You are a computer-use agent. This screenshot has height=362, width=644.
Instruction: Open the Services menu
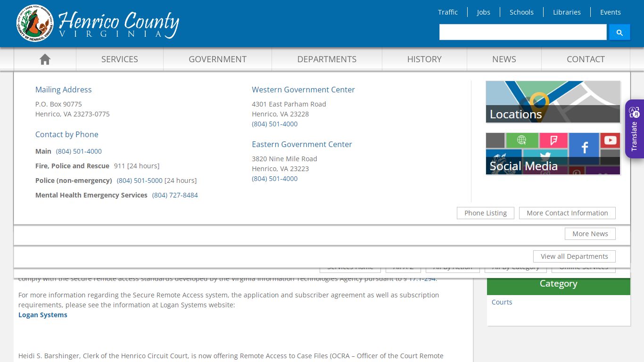[x=120, y=59]
